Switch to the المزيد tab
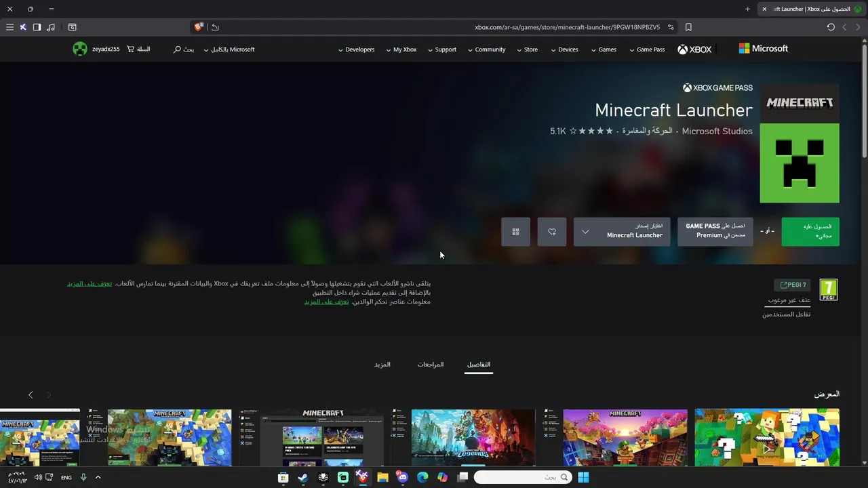 coord(382,365)
